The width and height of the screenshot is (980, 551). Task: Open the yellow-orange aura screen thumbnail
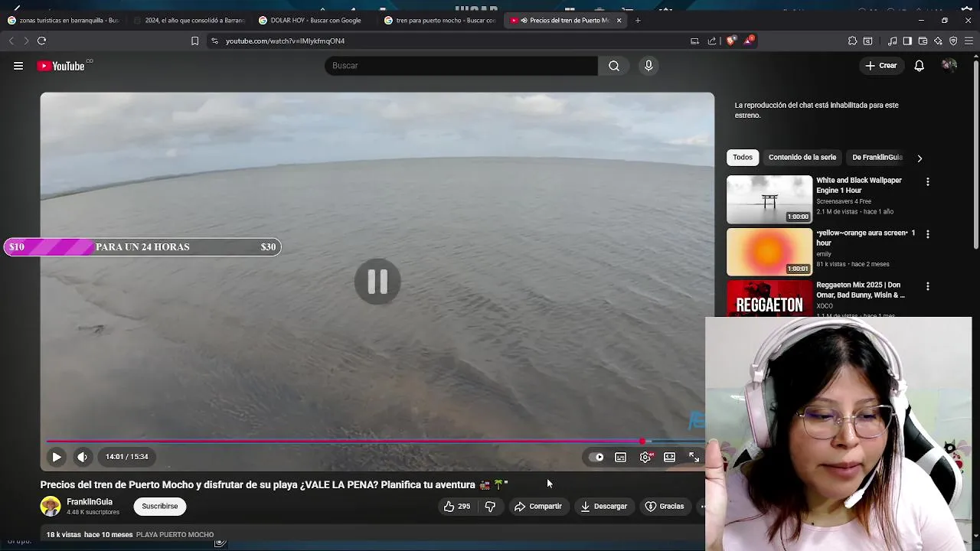(x=769, y=252)
